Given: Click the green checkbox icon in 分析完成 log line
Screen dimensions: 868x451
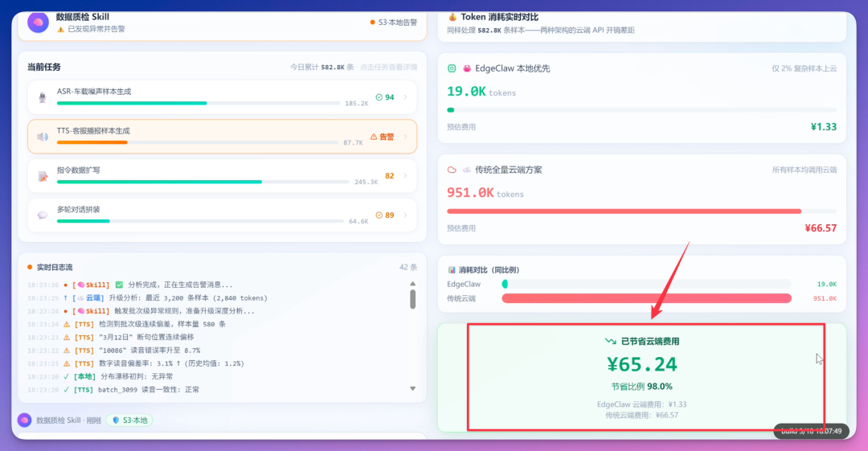Looking at the screenshot, I should point(119,285).
